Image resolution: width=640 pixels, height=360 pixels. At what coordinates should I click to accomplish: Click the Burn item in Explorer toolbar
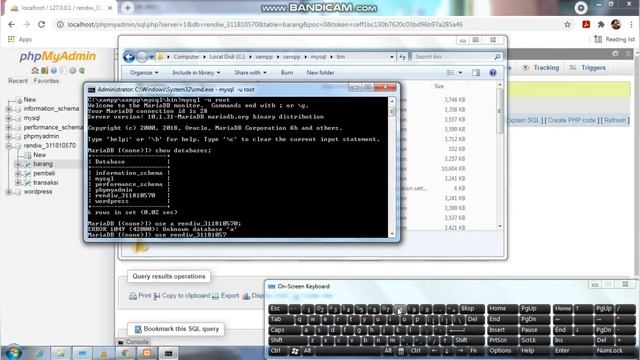coord(287,73)
